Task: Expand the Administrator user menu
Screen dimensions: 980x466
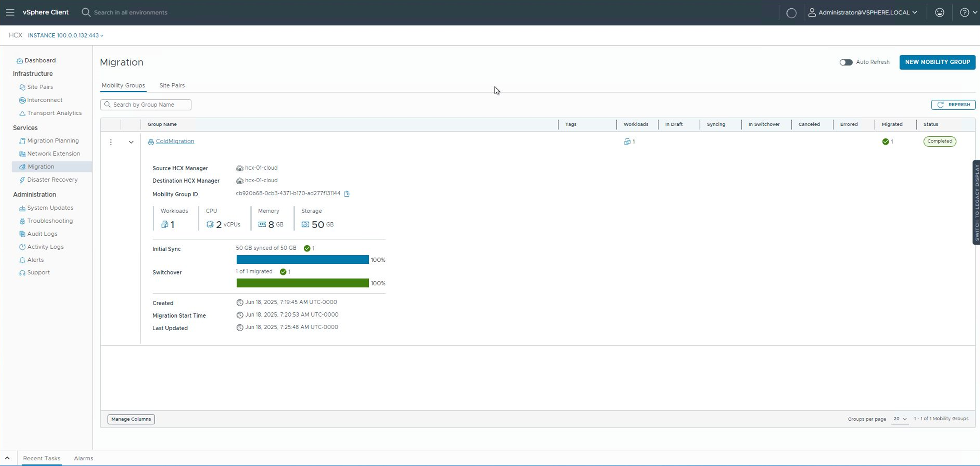Action: 863,12
